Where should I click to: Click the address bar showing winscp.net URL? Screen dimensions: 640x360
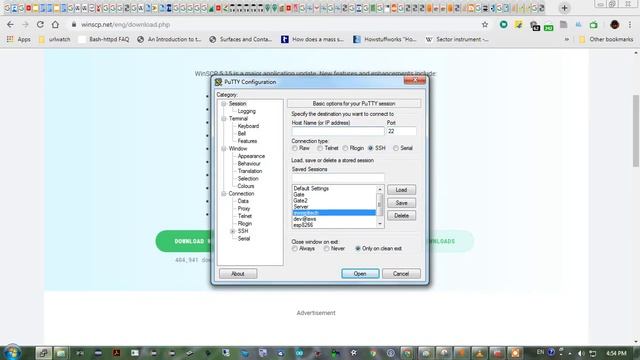[273, 24]
